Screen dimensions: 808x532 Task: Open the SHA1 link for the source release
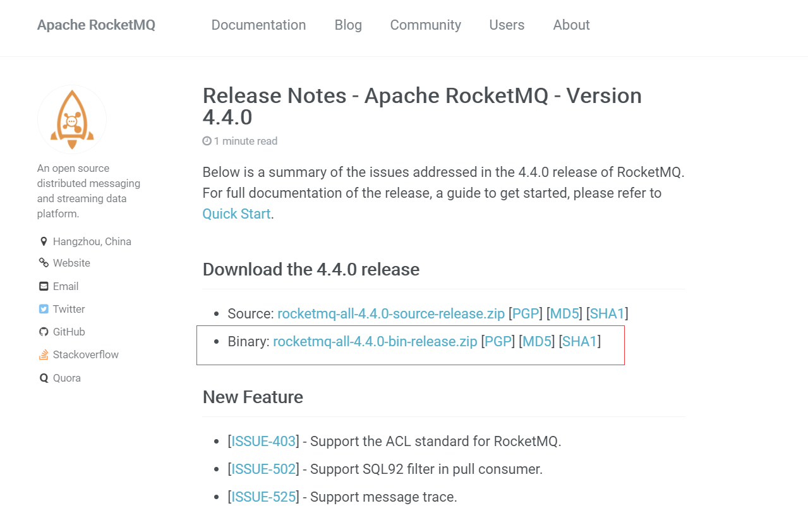pos(607,313)
